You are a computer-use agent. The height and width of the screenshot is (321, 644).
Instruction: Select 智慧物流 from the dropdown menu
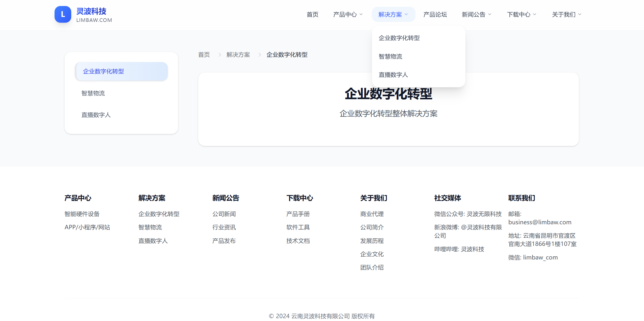click(x=390, y=56)
